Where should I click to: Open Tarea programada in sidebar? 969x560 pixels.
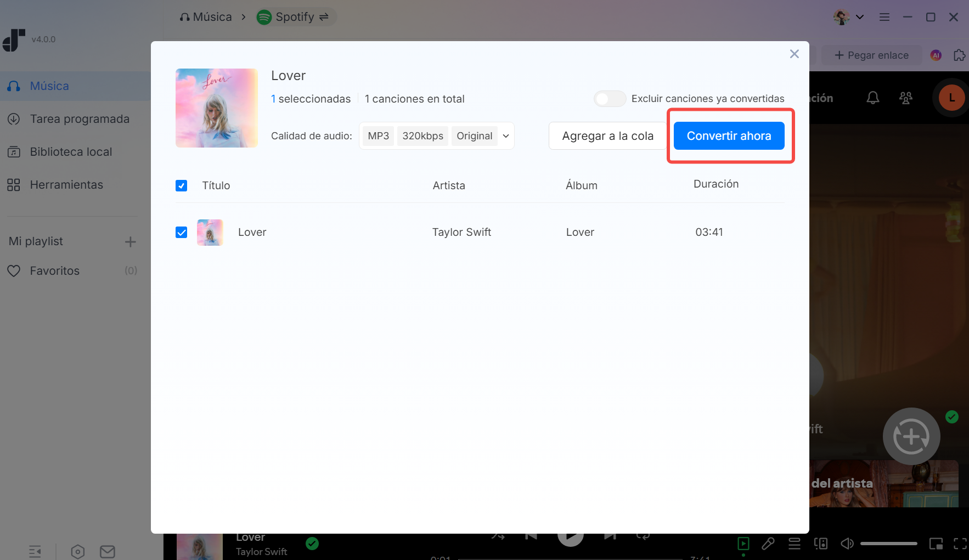(80, 119)
